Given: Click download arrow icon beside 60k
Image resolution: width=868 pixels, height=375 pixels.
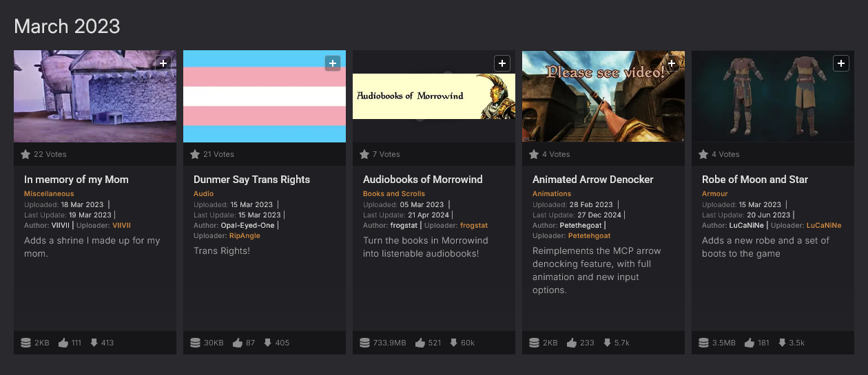Looking at the screenshot, I should (454, 342).
